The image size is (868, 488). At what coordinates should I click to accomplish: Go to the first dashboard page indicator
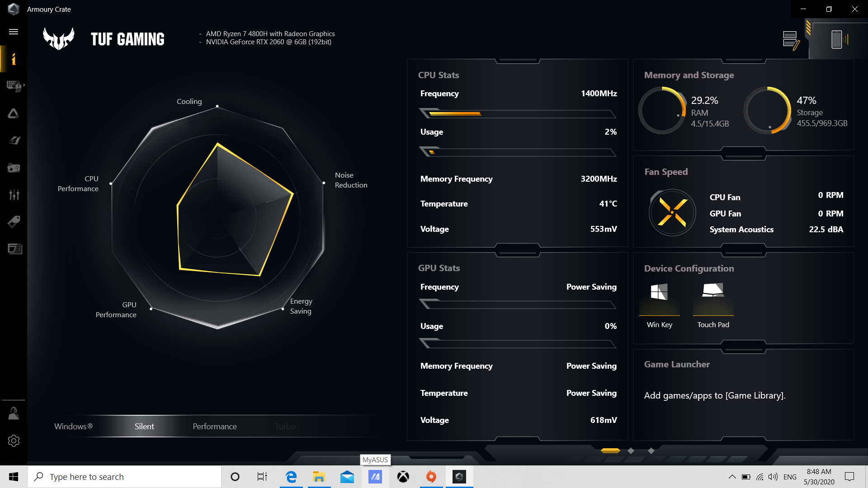coord(610,450)
